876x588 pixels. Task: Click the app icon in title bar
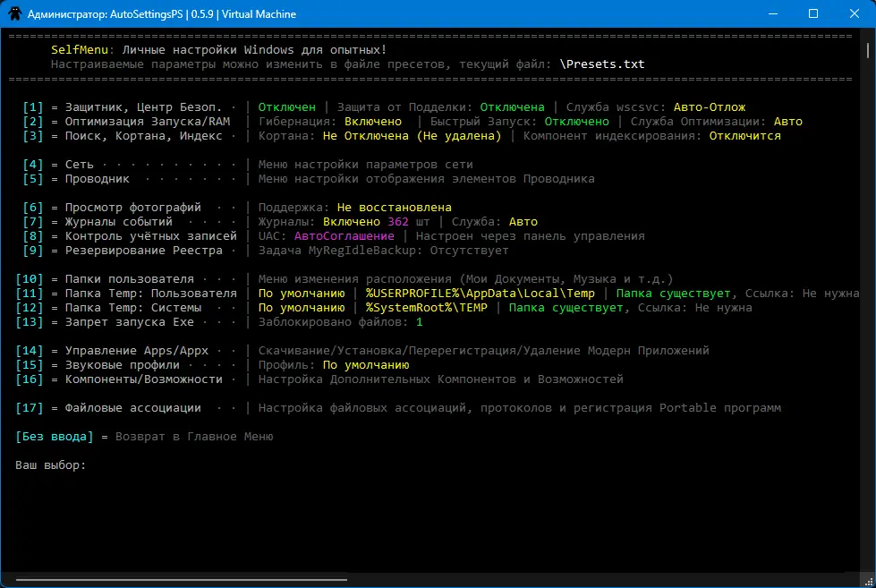(x=15, y=14)
